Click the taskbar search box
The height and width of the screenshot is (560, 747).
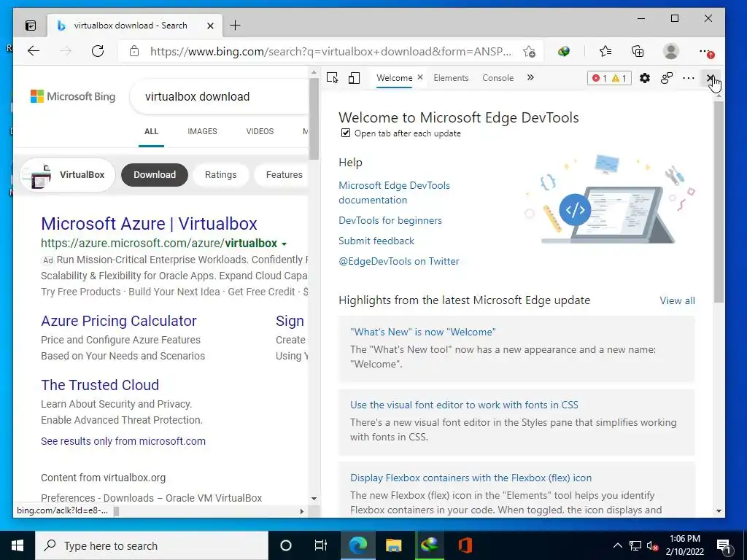coord(152,545)
